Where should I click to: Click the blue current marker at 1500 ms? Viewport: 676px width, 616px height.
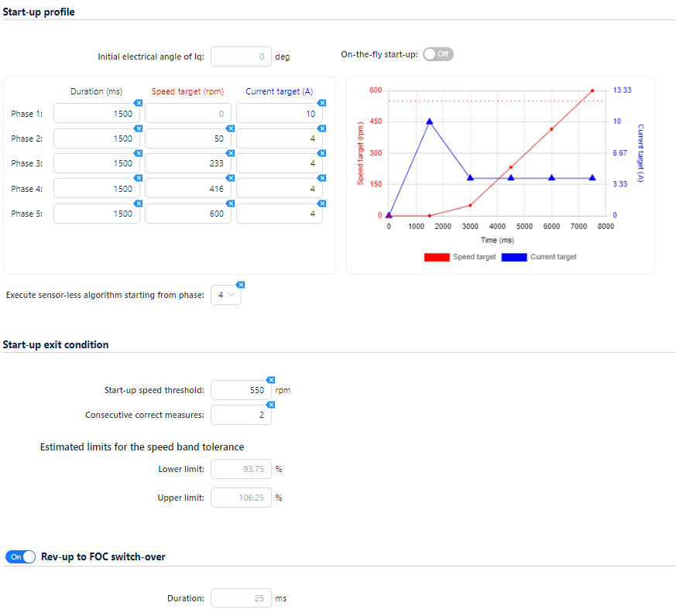point(430,121)
